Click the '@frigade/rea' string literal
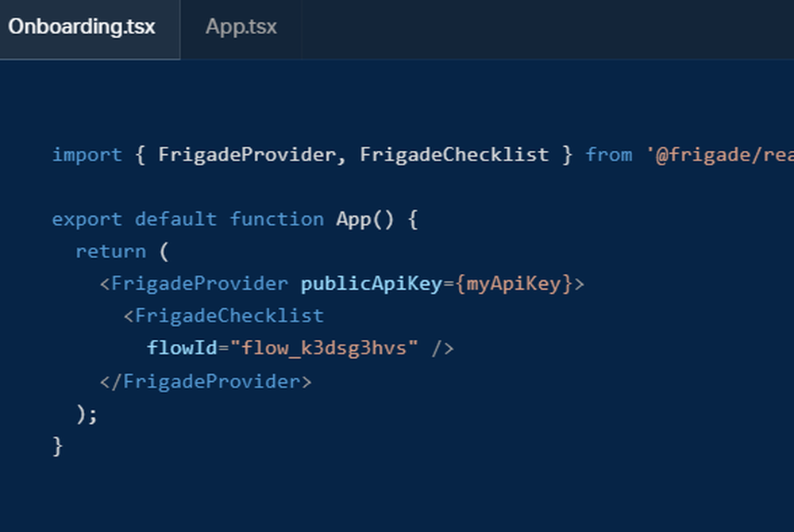Screen dimensions: 794x532 pos(719,155)
